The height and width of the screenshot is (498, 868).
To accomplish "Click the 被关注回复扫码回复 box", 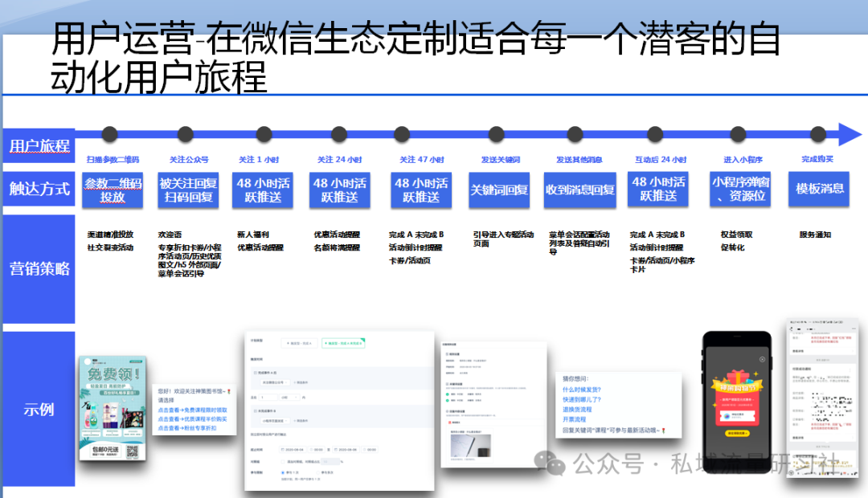I will tap(188, 190).
